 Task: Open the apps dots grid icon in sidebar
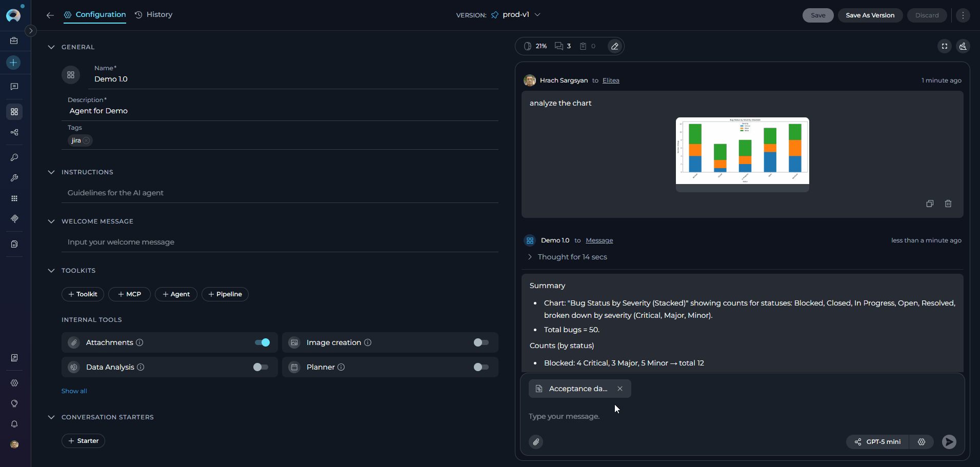14,198
